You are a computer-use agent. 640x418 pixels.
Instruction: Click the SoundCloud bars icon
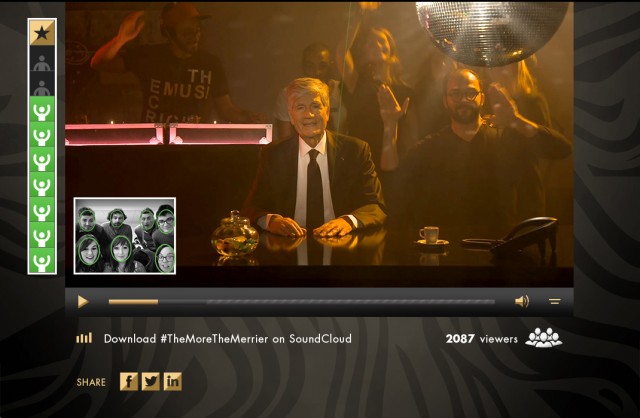(84, 338)
